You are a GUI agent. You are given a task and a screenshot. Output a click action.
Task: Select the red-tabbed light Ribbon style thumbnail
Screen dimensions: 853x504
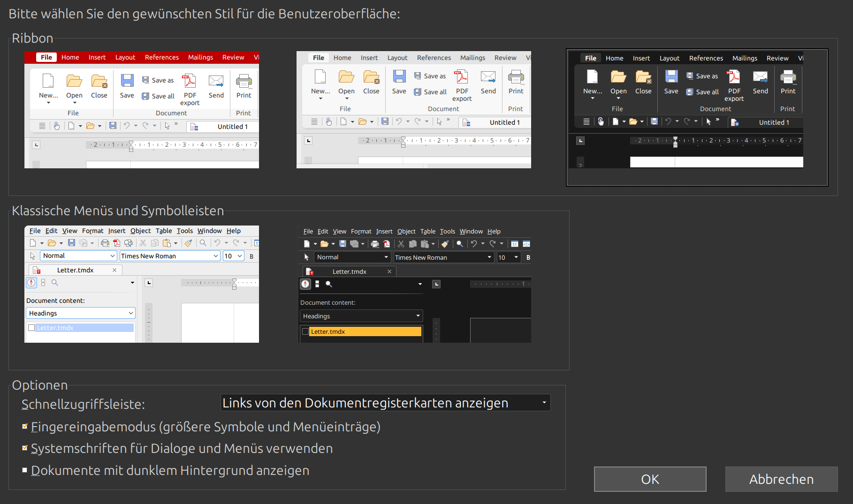[x=142, y=110]
